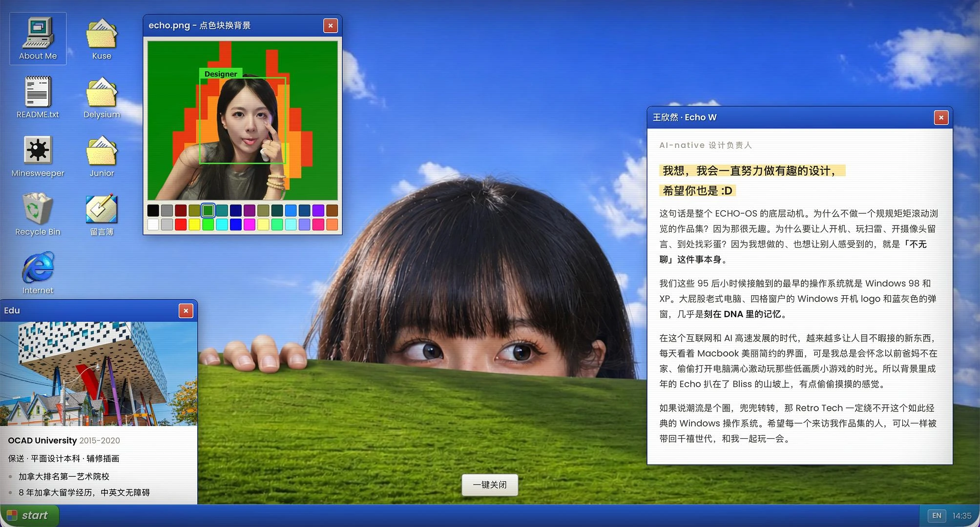Open the Junior folder
Image resolution: width=980 pixels, height=527 pixels.
102,156
